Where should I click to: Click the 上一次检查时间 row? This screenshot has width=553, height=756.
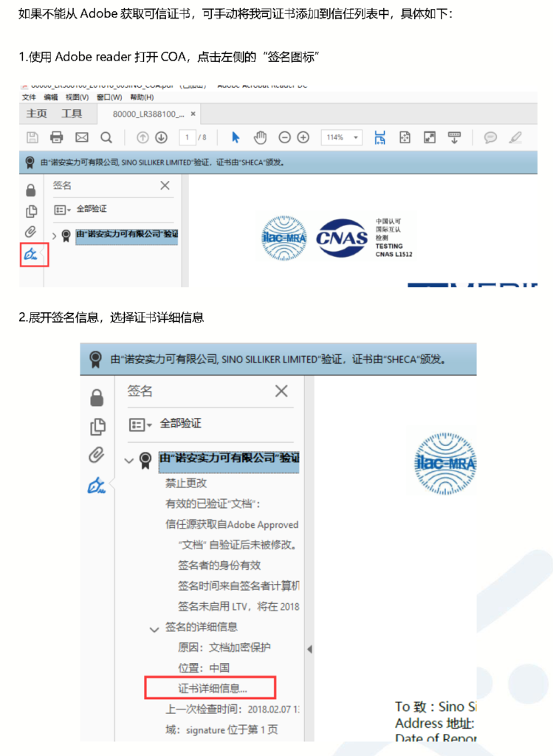point(233,709)
